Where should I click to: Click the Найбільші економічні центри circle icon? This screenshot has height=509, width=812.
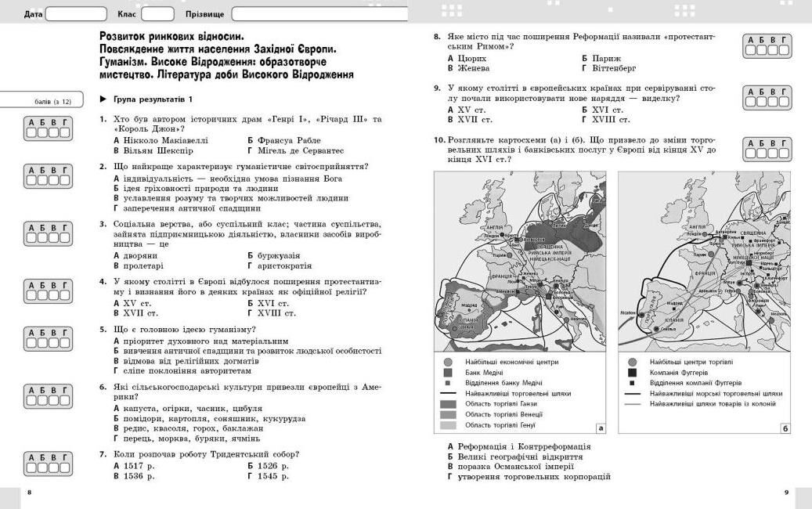click(x=448, y=363)
